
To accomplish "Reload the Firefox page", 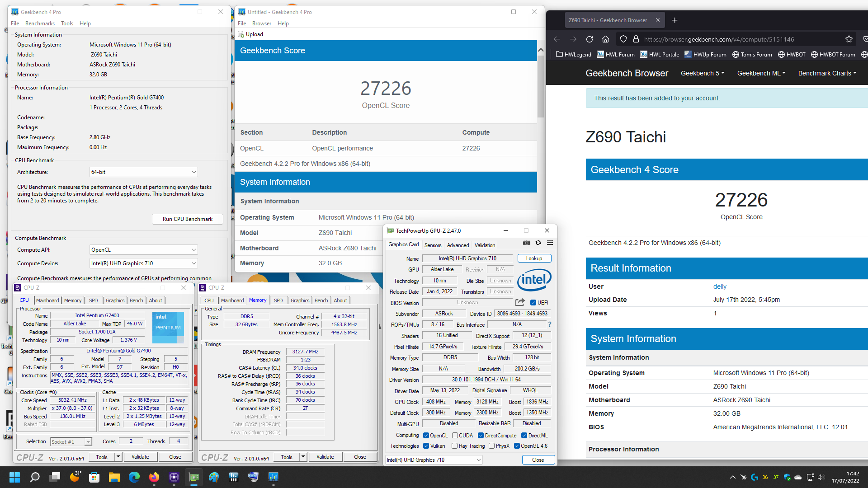I will pyautogui.click(x=590, y=39).
